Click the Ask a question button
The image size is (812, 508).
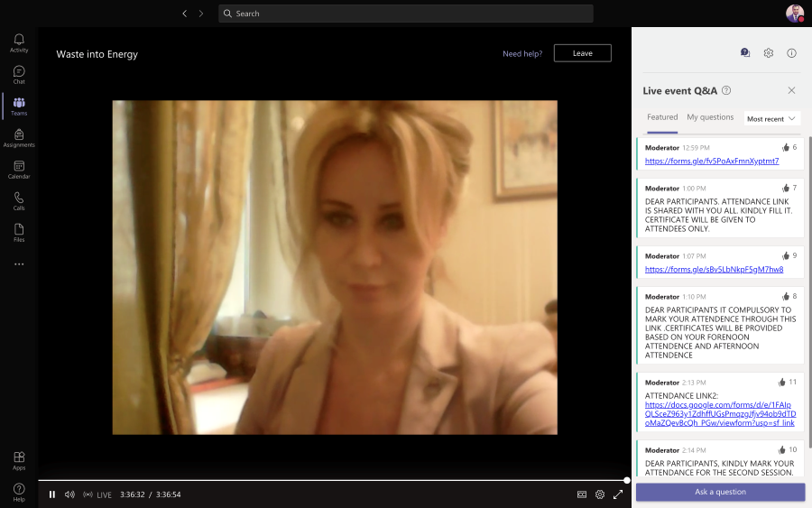click(720, 492)
